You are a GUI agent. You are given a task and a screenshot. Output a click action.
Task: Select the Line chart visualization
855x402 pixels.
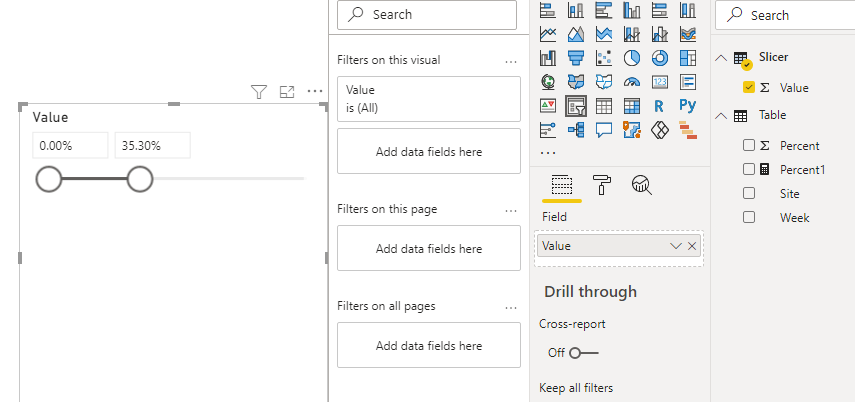[547, 34]
